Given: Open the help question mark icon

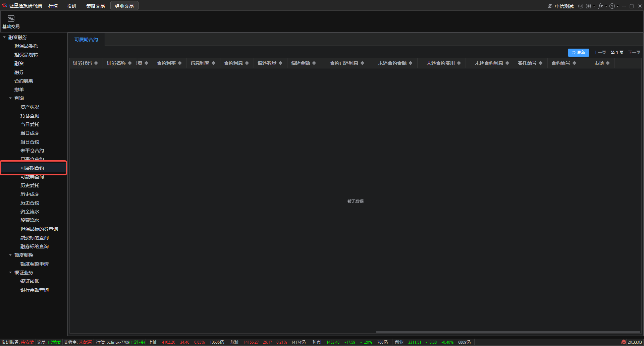Looking at the screenshot, I should [x=612, y=6].
